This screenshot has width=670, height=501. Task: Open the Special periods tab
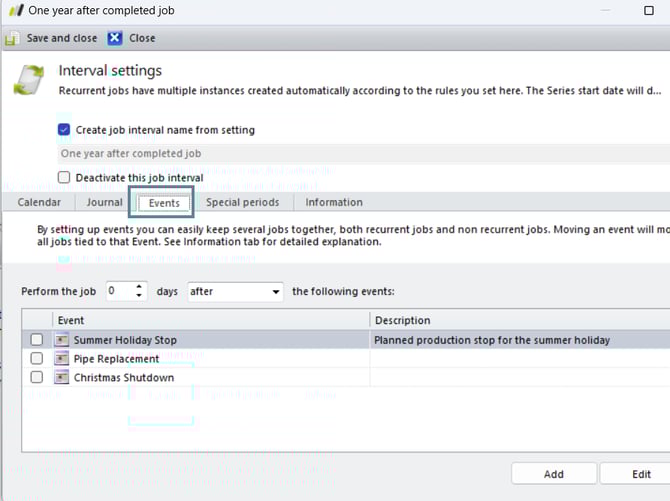[x=242, y=202]
